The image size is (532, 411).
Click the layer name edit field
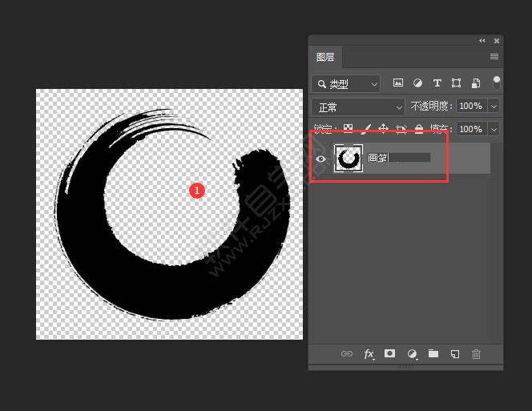click(x=399, y=158)
